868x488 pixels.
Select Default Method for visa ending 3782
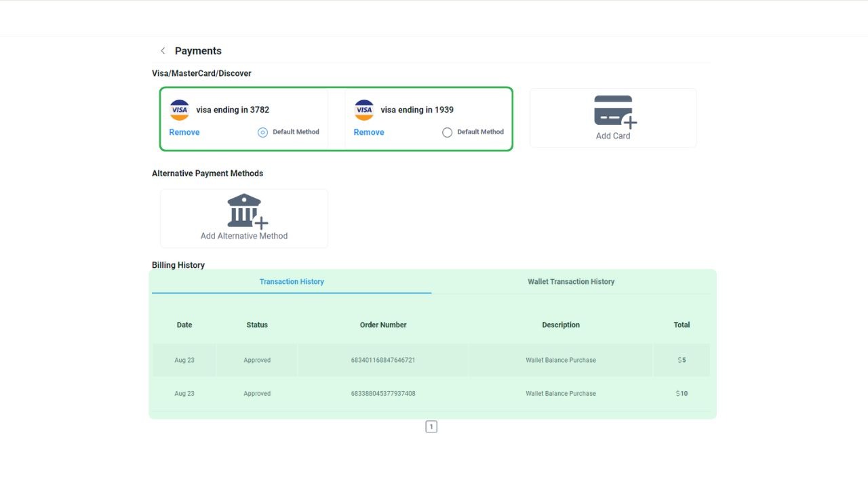(x=263, y=132)
